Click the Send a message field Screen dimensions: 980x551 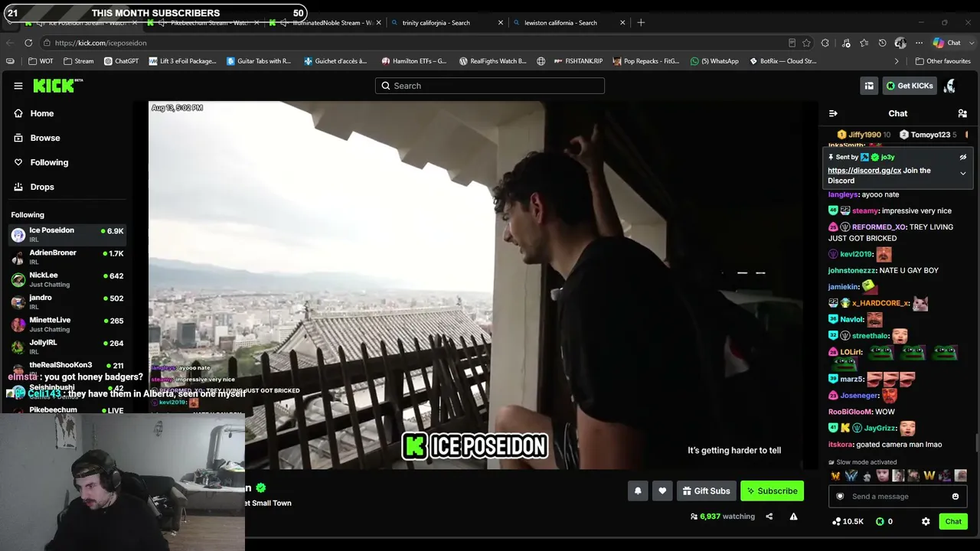click(x=897, y=497)
